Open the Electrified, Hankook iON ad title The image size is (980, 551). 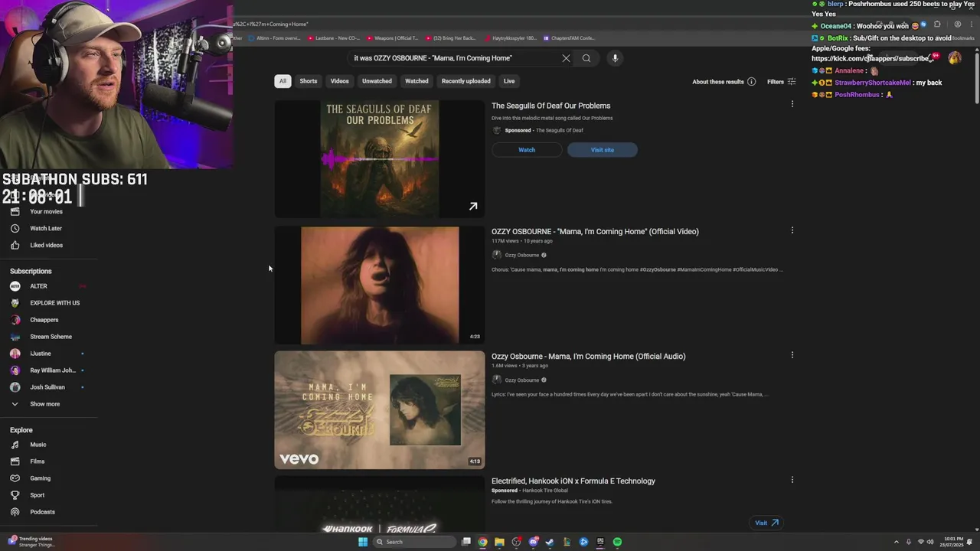click(x=573, y=481)
